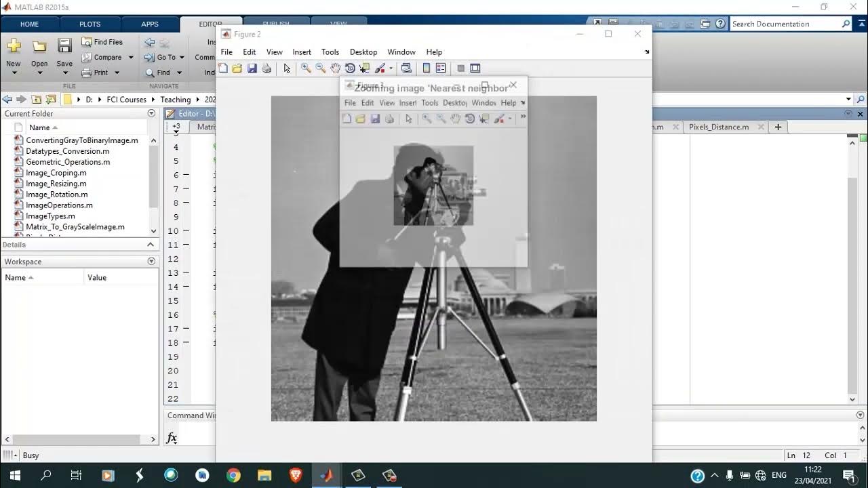This screenshot has width=868, height=488.
Task: Select ConvertingGrayToBinaryImage.m file
Action: coord(81,140)
